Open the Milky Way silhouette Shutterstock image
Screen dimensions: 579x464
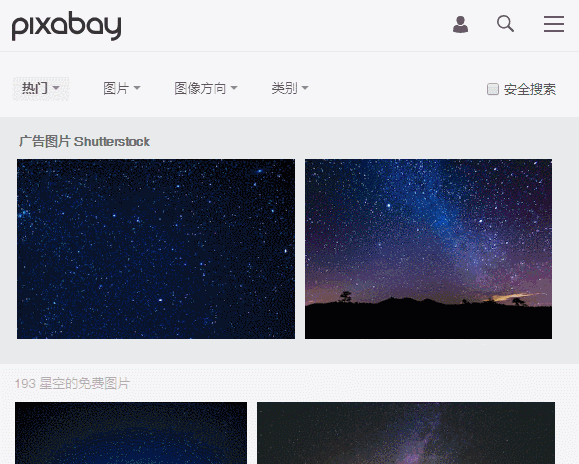[x=428, y=249]
